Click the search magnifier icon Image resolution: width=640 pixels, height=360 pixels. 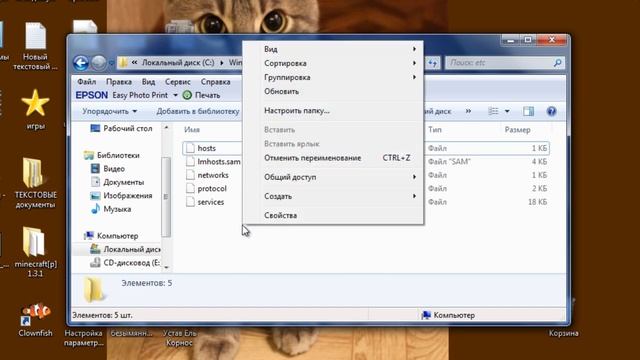557,63
